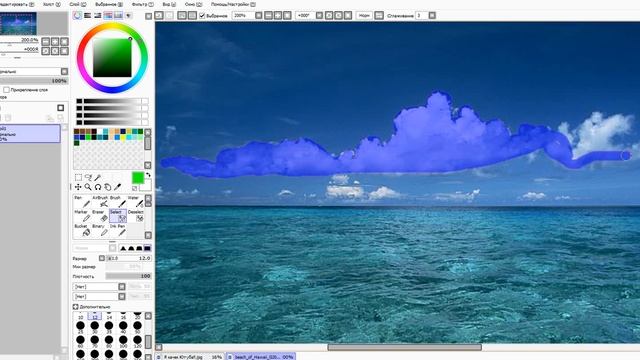
Task: Open the brush size multiplier dropdown
Action: 102,258
